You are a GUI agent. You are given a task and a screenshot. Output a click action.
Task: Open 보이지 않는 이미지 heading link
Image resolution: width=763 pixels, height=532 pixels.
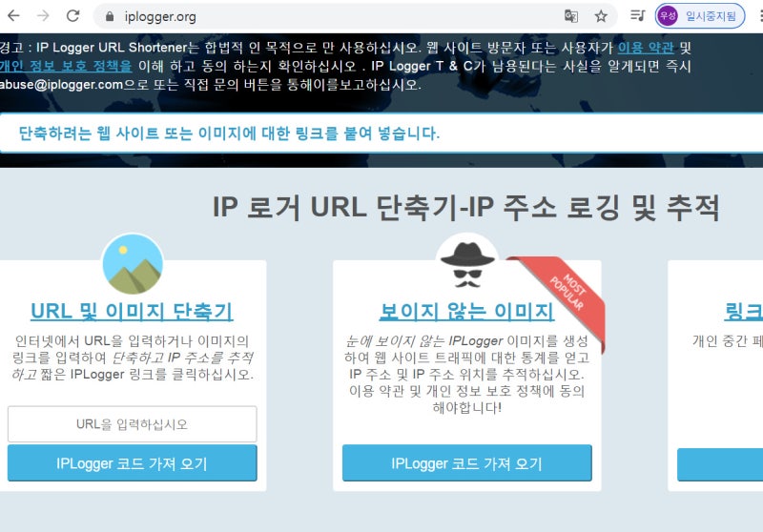click(466, 311)
